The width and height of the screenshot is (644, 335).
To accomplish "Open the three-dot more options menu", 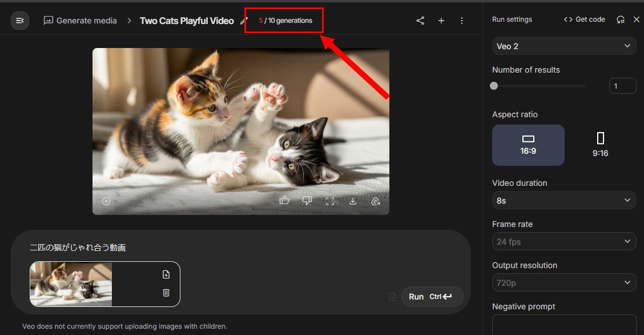I will point(462,21).
